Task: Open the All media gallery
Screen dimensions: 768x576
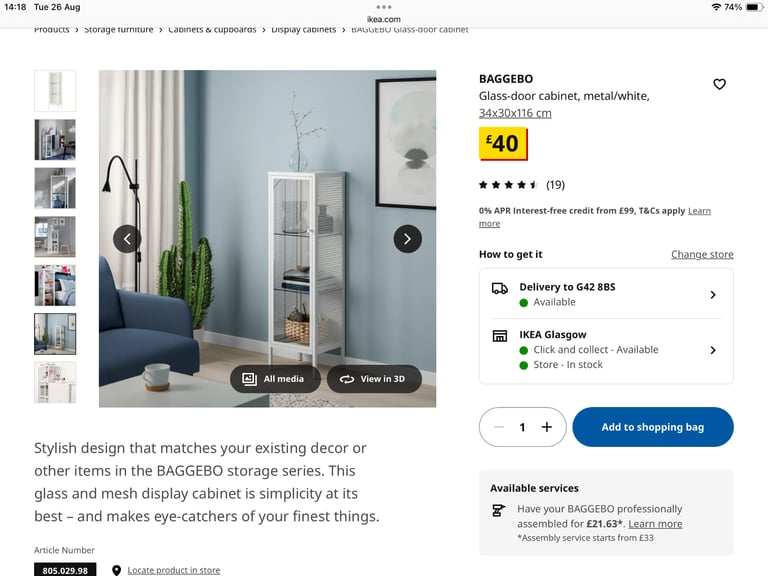Action: pyautogui.click(x=275, y=379)
